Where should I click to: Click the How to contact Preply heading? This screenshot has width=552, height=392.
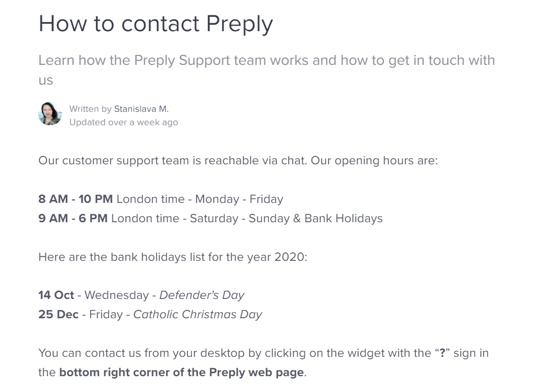(155, 24)
